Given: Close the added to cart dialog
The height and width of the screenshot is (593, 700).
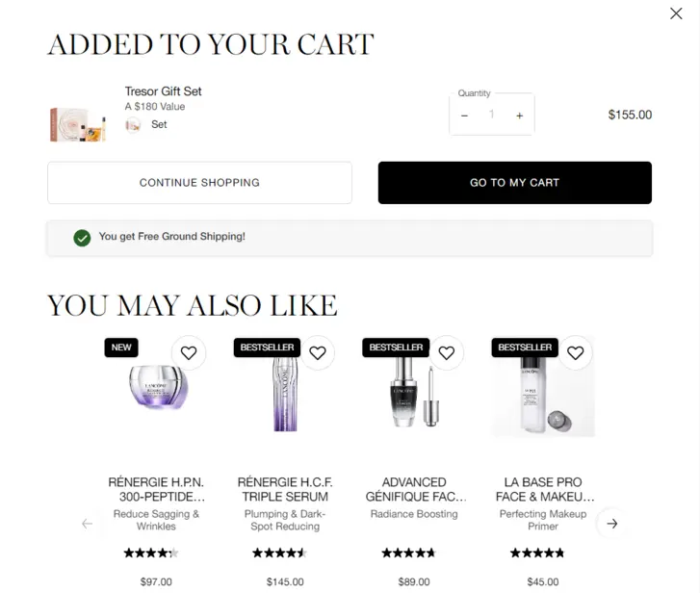Looking at the screenshot, I should point(676,13).
